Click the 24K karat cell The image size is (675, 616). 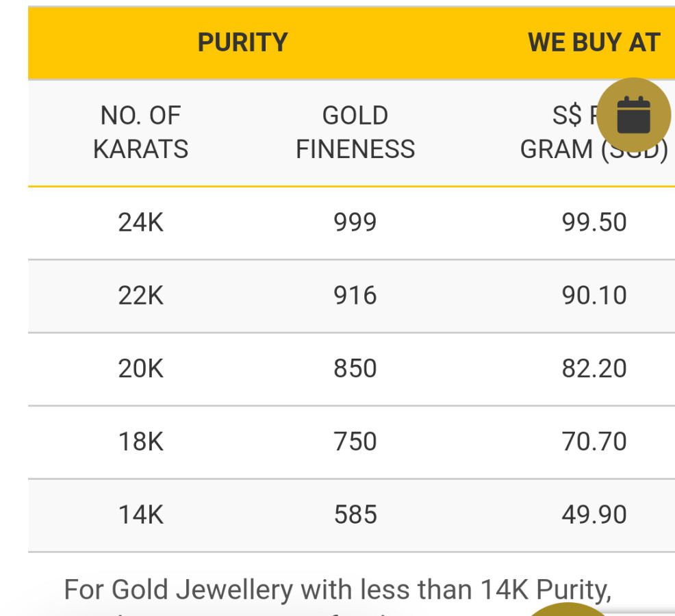point(140,222)
